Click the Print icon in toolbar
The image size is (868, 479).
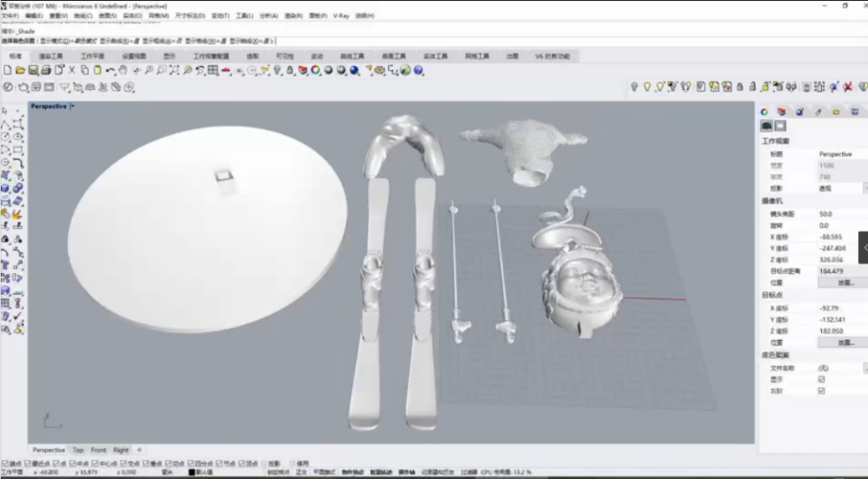point(46,70)
